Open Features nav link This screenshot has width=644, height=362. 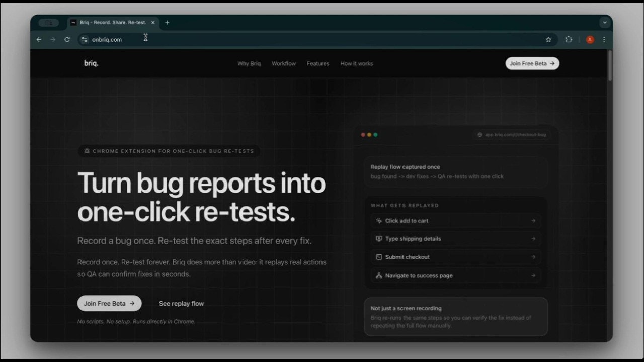317,63
